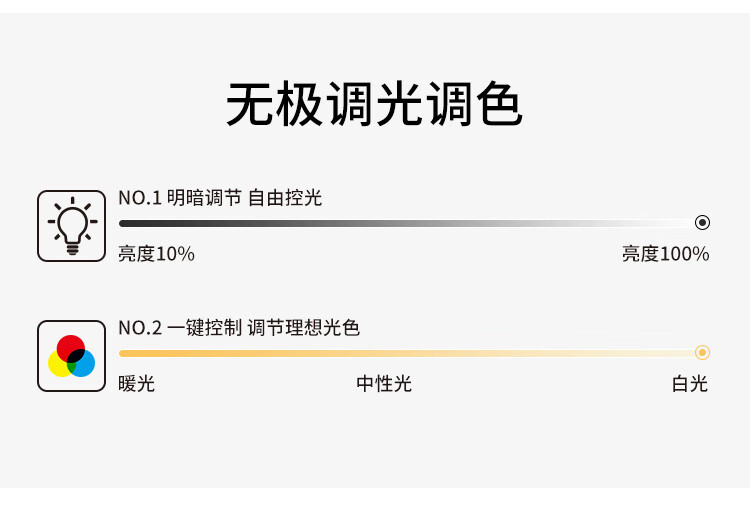Viewport: 750px width, 511px height.
Task: Click the 无极调光调色 main title
Action: tap(374, 104)
